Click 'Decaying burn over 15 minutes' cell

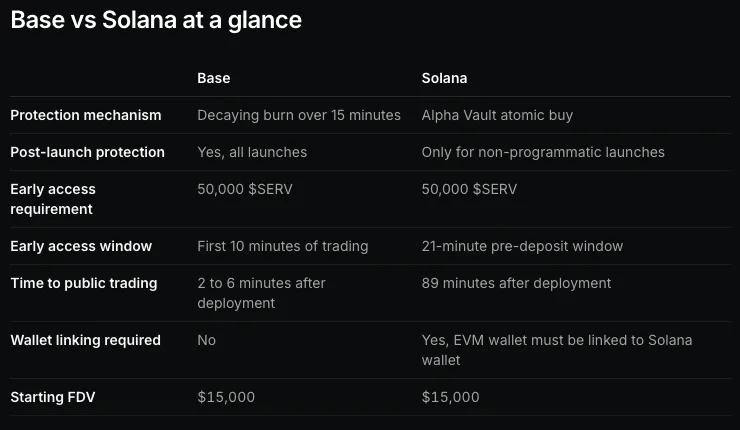tap(299, 115)
